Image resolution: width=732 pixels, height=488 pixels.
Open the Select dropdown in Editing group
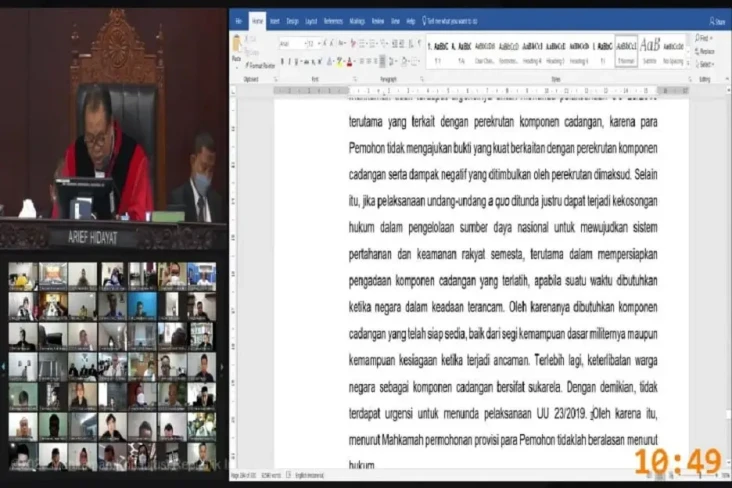(704, 64)
